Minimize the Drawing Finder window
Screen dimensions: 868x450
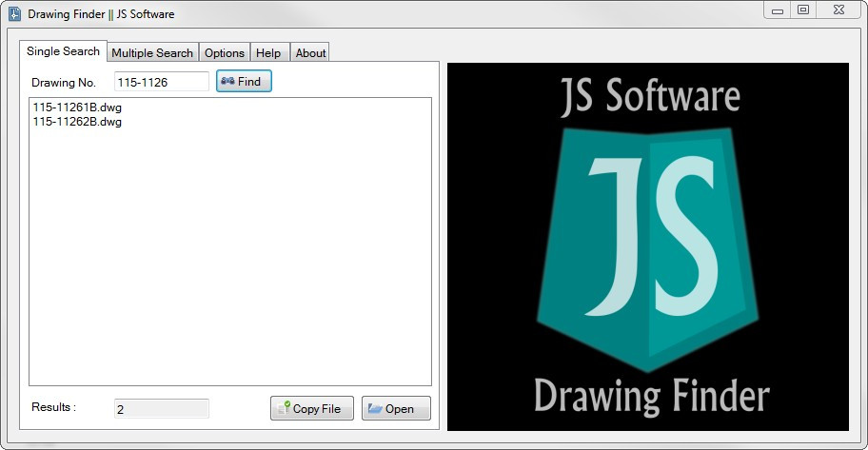tap(778, 10)
